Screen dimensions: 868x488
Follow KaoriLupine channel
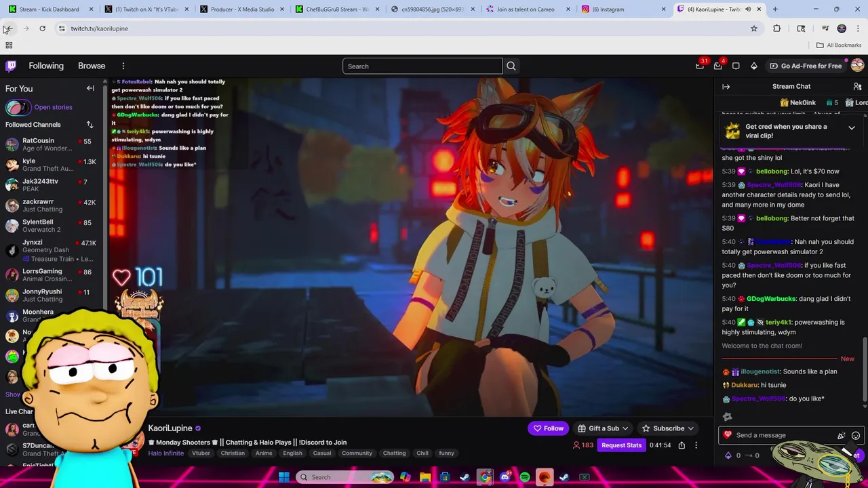(548, 428)
